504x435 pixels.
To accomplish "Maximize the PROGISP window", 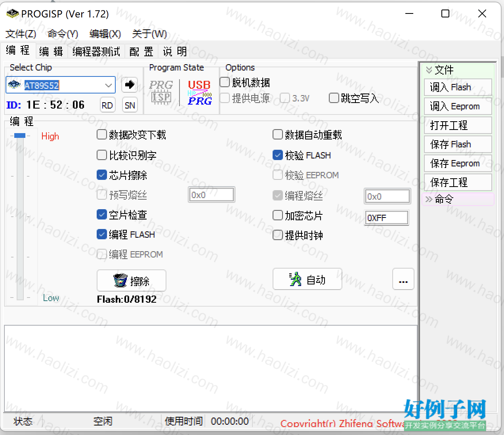I will point(445,14).
